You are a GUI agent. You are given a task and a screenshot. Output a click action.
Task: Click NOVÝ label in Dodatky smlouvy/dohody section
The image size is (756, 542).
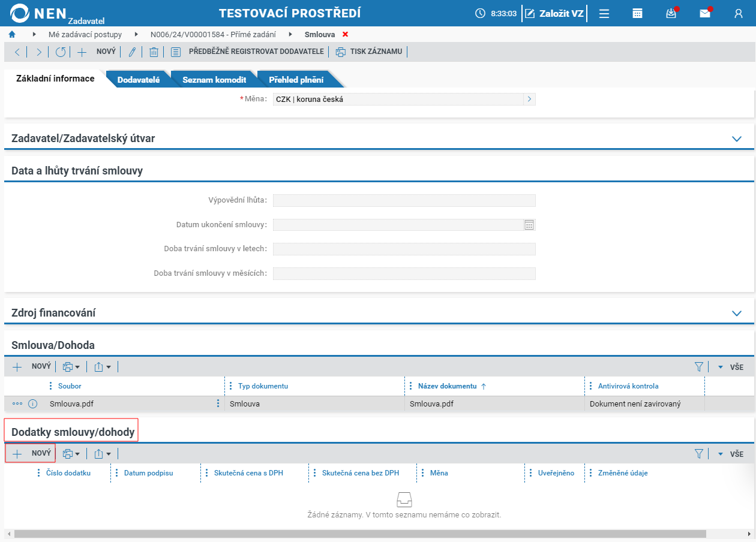tap(41, 454)
